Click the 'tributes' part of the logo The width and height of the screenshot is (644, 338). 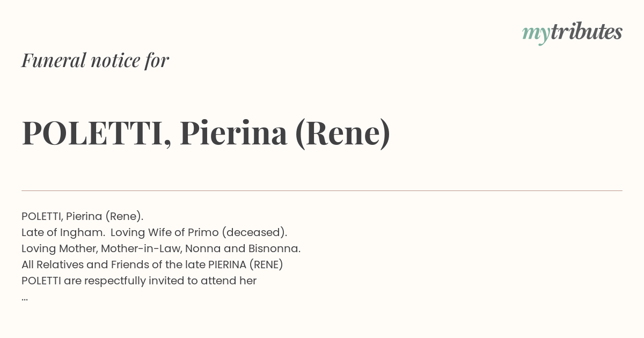point(586,32)
